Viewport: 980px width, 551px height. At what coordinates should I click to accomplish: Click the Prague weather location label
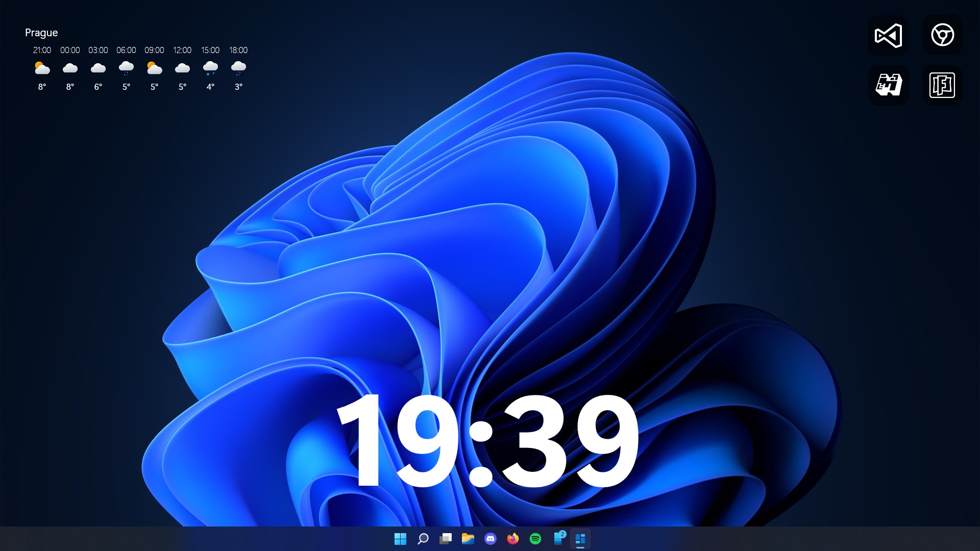[41, 33]
